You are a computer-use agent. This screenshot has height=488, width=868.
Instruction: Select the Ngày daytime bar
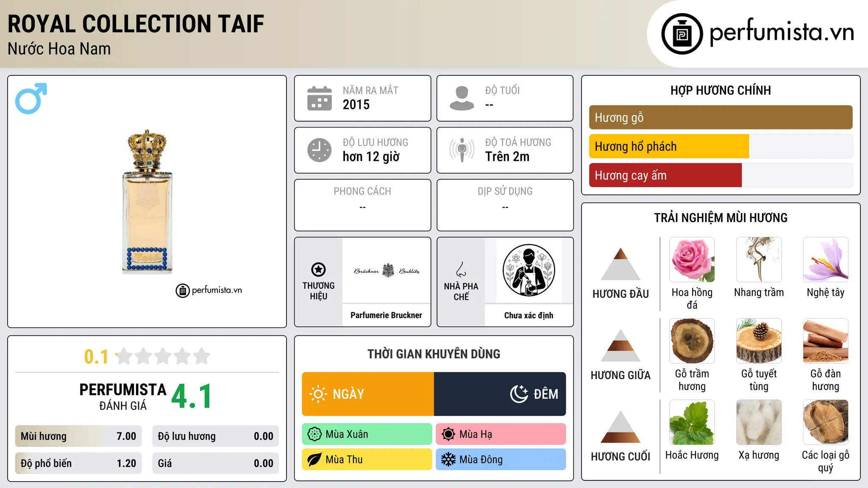tap(368, 394)
